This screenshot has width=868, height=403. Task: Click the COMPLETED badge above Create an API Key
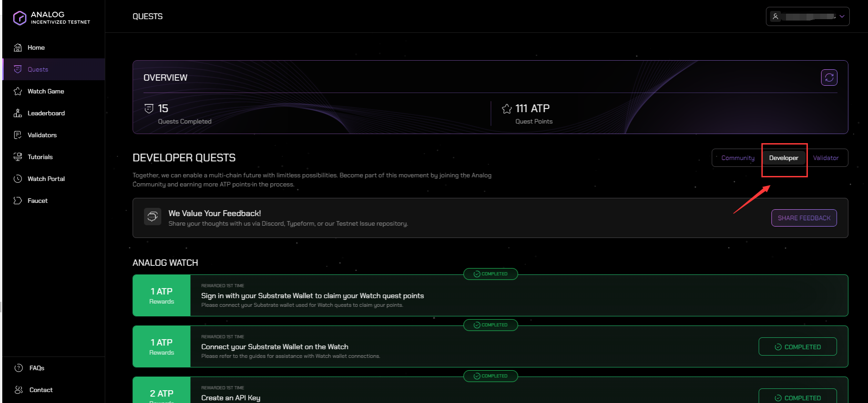(x=490, y=376)
